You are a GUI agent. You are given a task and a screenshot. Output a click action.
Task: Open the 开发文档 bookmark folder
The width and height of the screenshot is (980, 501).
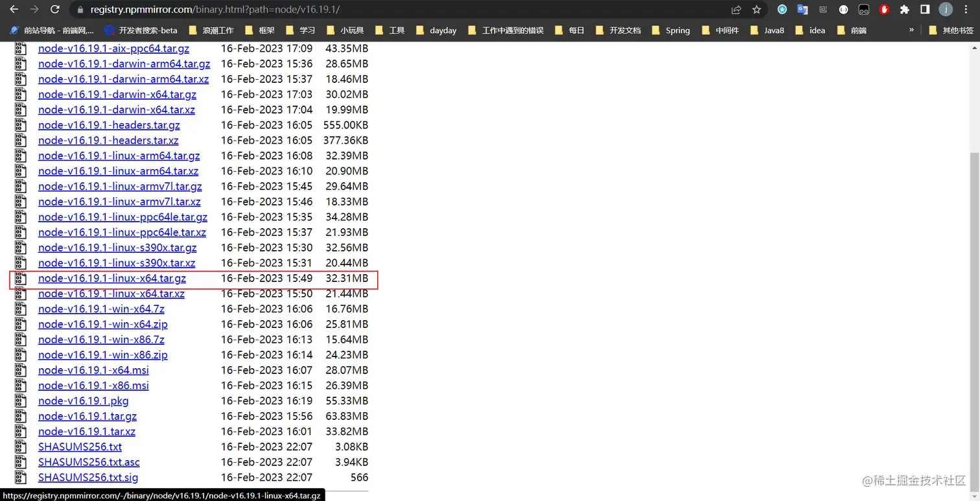pyautogui.click(x=618, y=30)
